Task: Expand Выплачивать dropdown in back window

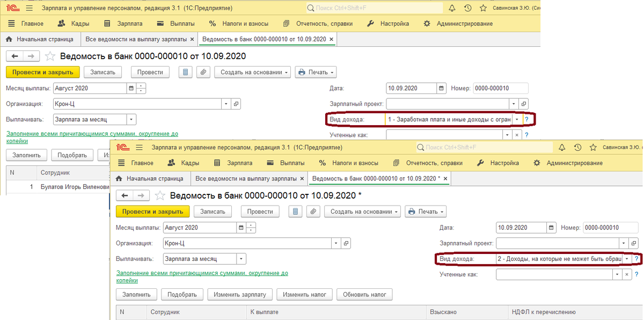Action: tap(132, 119)
